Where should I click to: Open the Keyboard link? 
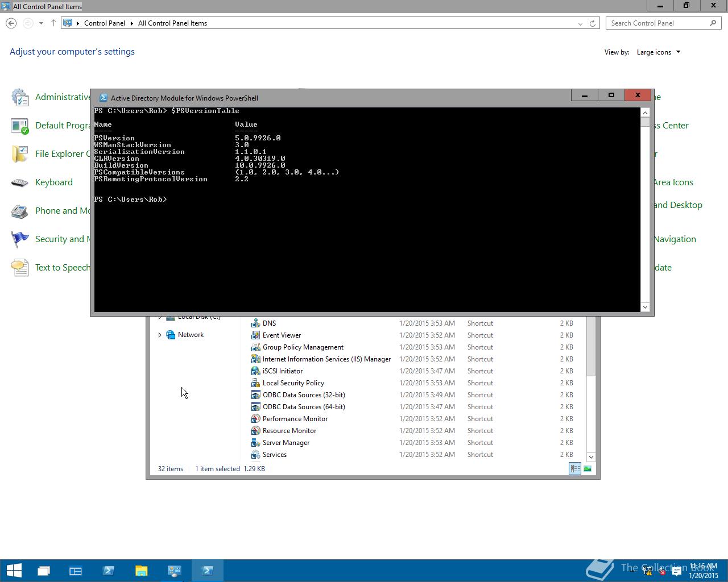(x=54, y=182)
